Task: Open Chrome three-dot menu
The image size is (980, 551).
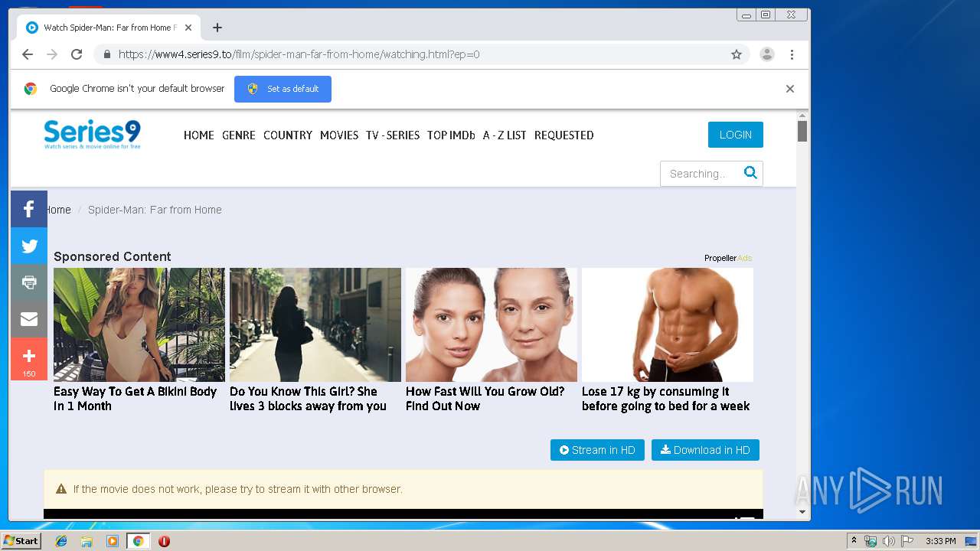Action: point(792,54)
